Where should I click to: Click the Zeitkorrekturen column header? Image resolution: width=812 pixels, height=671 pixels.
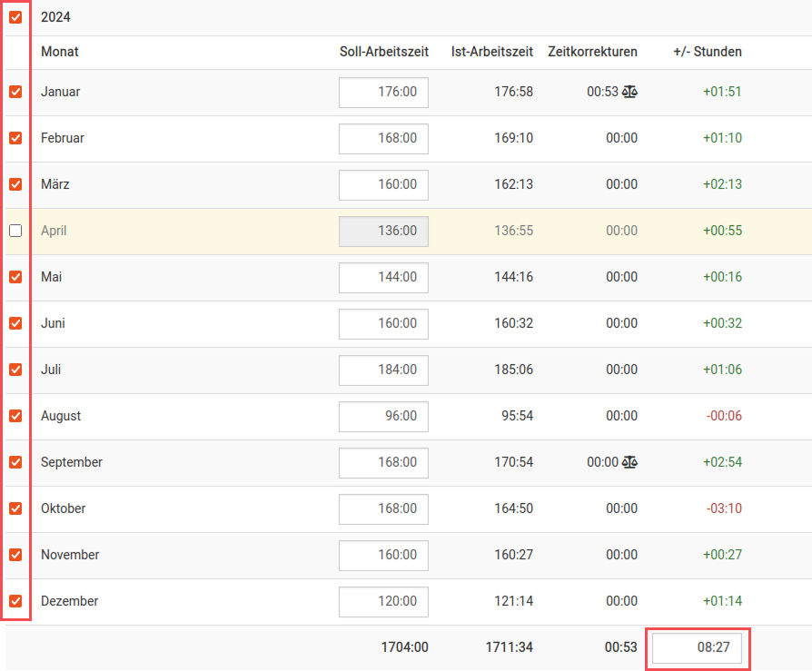click(x=592, y=52)
